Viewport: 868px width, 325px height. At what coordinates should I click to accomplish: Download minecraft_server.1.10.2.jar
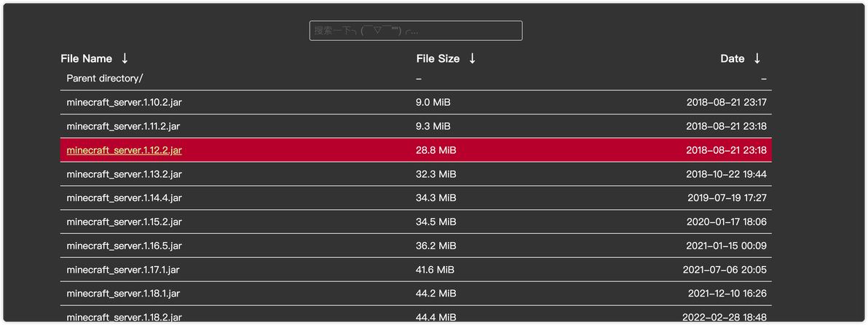pos(124,102)
